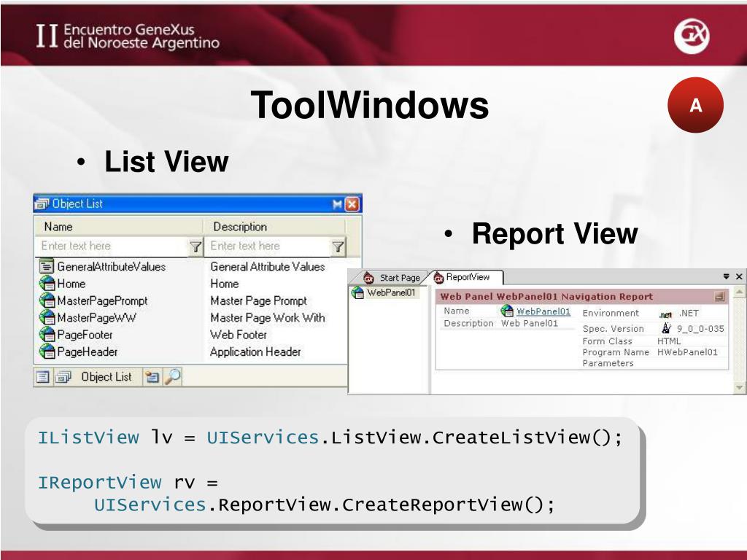The width and height of the screenshot is (747, 560).
Task: Click the 'Web Panel01' description value
Action: coord(530,323)
